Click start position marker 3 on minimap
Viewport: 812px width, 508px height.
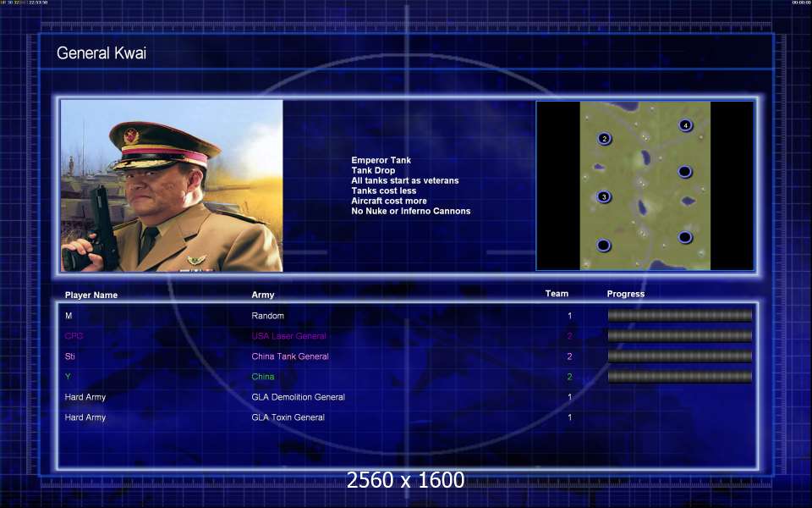point(604,197)
